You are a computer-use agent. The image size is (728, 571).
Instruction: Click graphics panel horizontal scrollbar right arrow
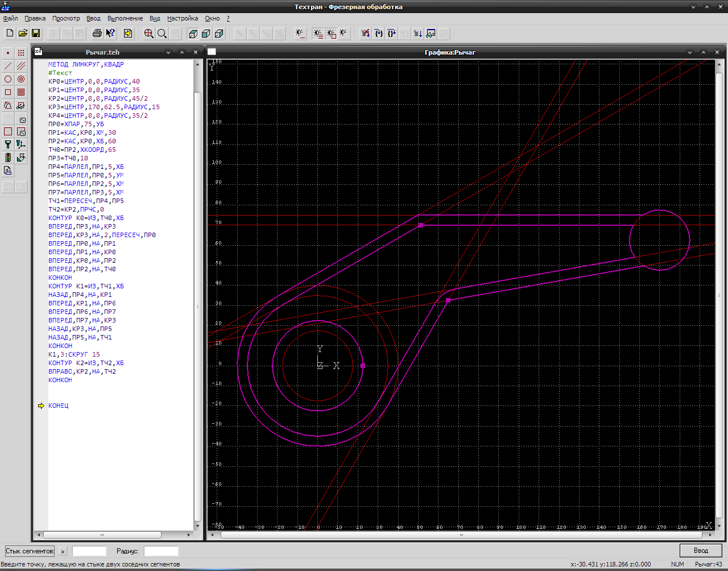[x=711, y=535]
